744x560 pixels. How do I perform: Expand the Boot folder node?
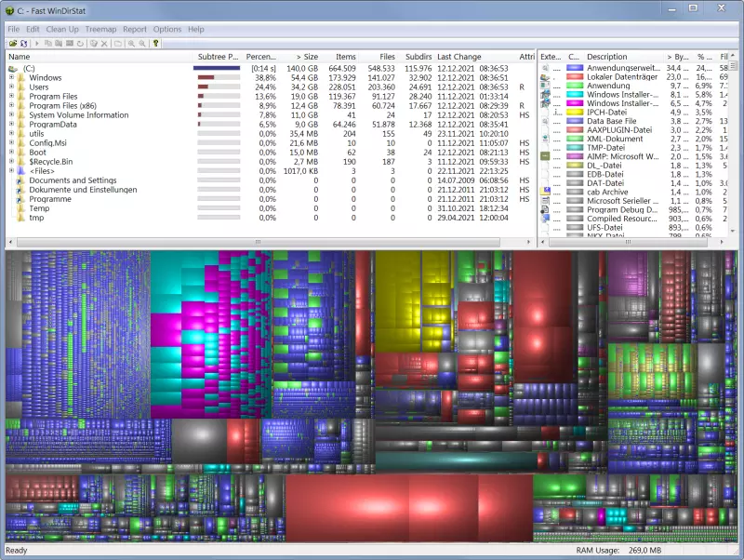point(11,152)
